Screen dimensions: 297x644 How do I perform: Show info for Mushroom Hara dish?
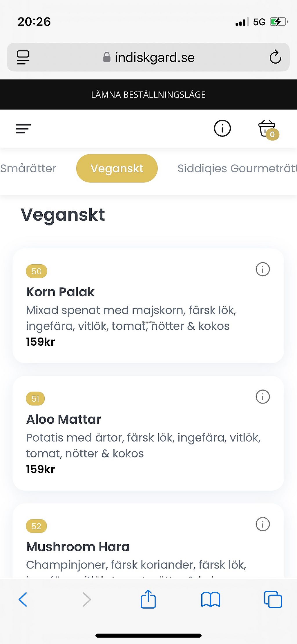coord(262,524)
